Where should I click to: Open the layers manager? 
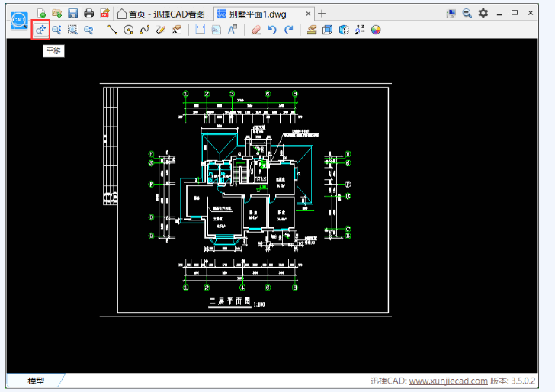312,30
